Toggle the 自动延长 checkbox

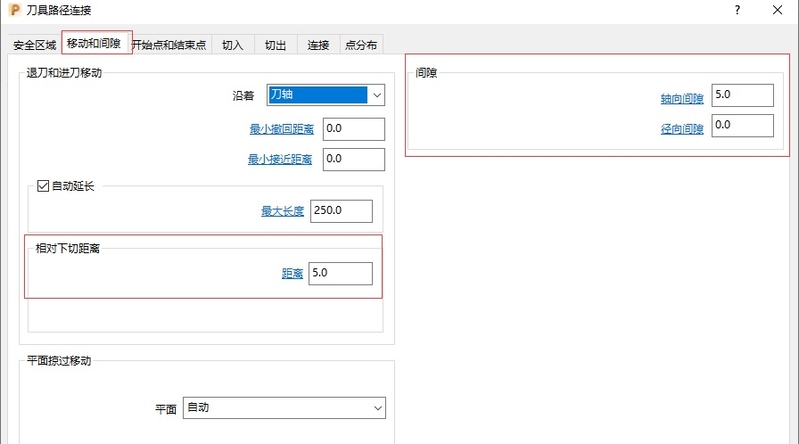pos(43,186)
